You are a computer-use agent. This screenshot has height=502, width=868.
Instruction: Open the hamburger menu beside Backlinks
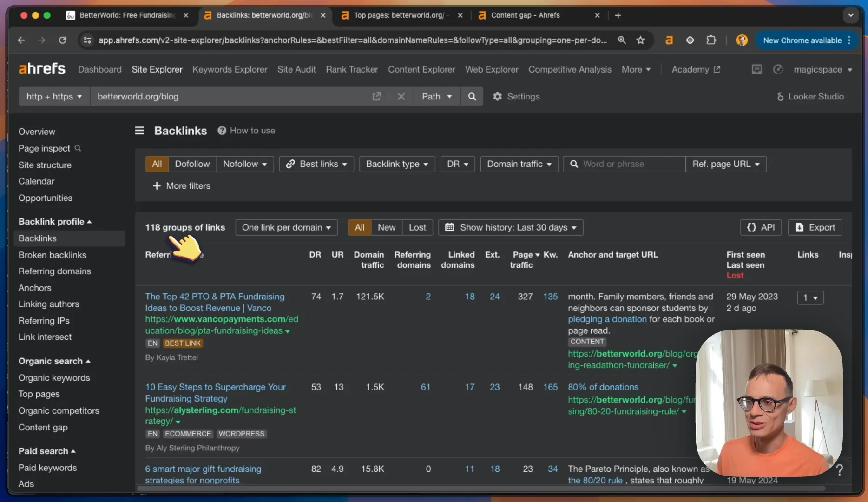(x=139, y=131)
